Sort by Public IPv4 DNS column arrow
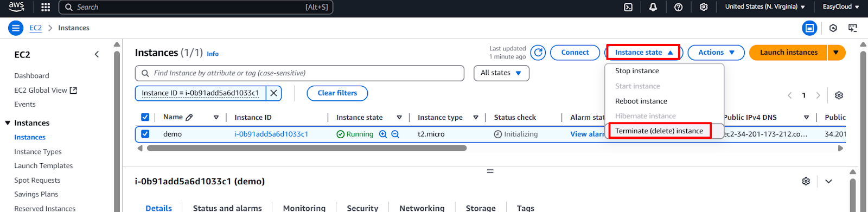This screenshot has height=212, width=868. pos(807,117)
